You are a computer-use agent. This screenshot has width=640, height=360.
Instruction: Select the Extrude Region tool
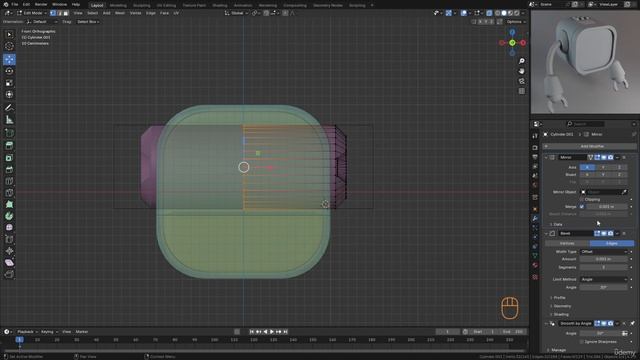(9, 145)
